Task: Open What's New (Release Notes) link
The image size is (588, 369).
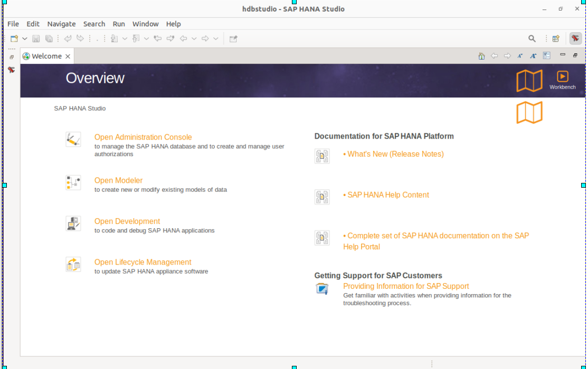Action: pos(395,154)
